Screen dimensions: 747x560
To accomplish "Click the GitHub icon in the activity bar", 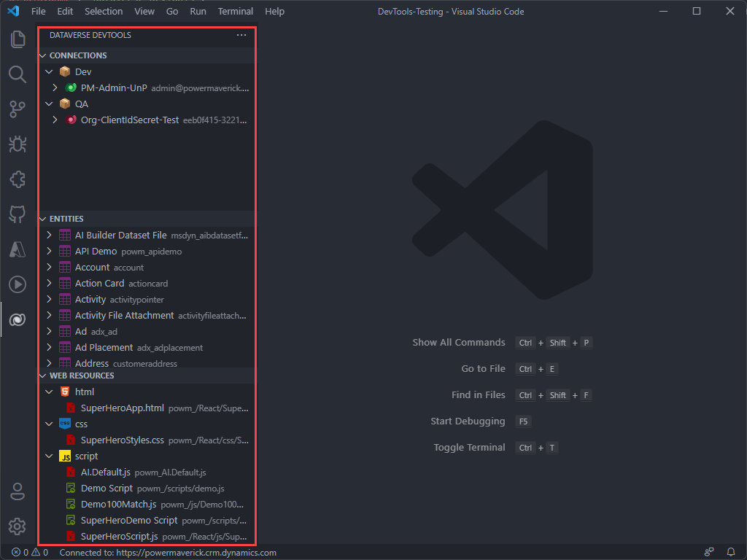I will point(18,214).
